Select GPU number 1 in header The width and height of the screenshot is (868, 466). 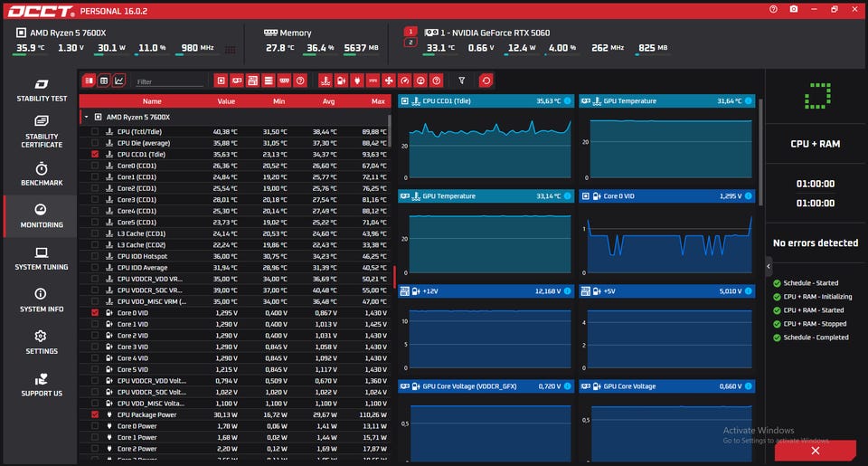point(410,32)
